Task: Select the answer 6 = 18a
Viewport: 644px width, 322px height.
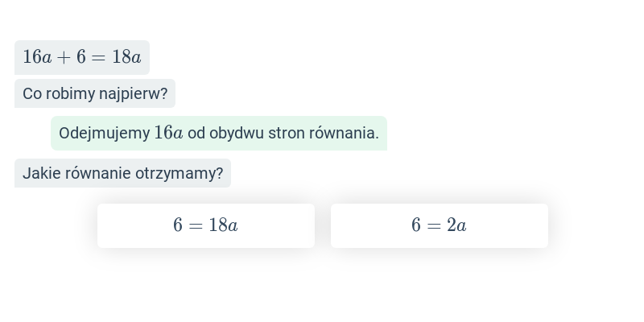Action: click(206, 225)
